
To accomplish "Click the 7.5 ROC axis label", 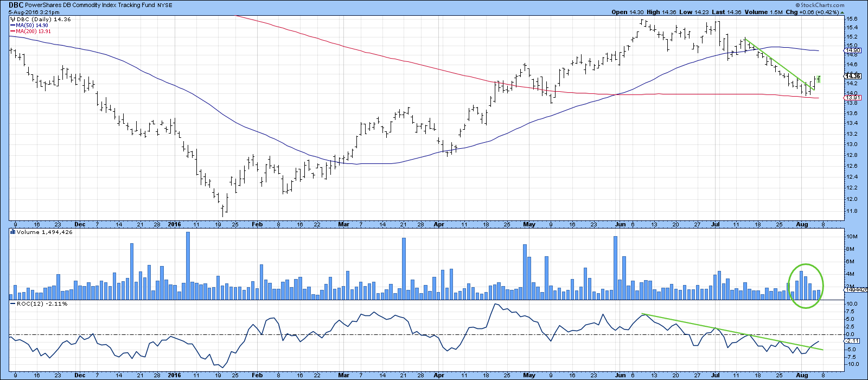I will coord(851,312).
